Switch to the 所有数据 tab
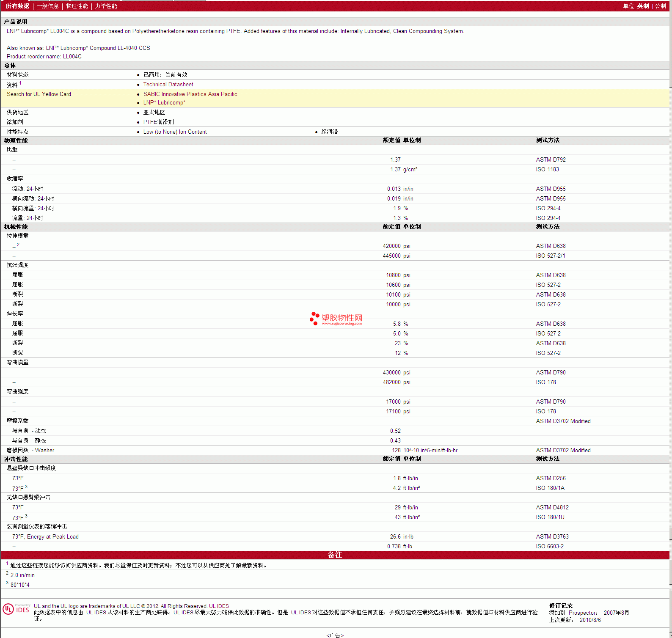Viewport: 672px width, 638px height. pyautogui.click(x=17, y=6)
